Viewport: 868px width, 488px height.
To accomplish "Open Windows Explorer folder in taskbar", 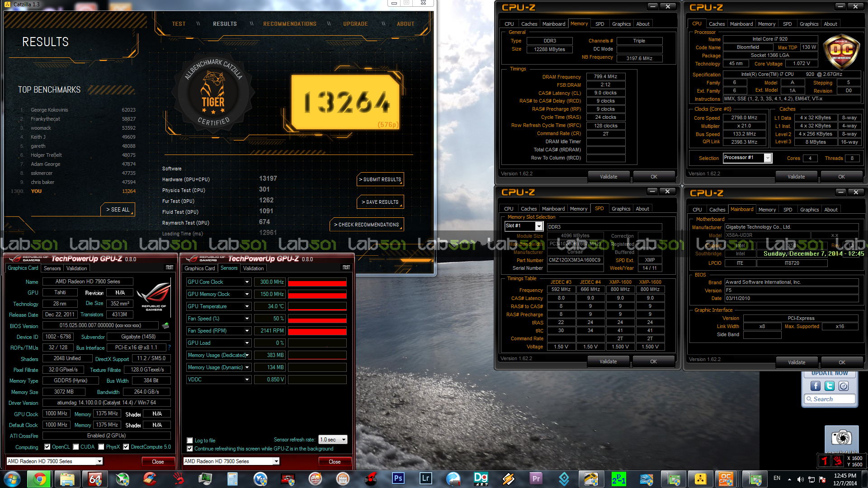I will coord(67,479).
